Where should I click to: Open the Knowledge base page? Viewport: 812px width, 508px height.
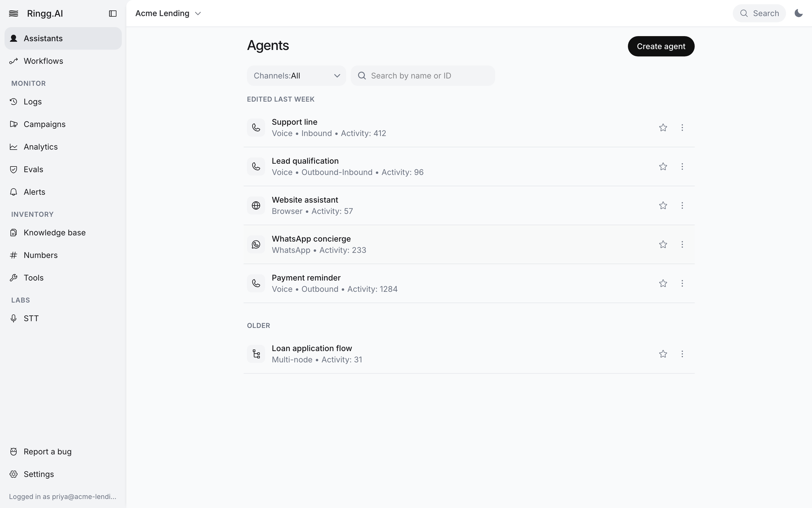click(63, 233)
